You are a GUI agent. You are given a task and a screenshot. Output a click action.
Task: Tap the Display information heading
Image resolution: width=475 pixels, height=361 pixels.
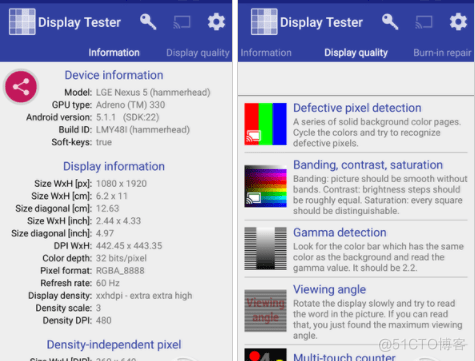point(114,166)
